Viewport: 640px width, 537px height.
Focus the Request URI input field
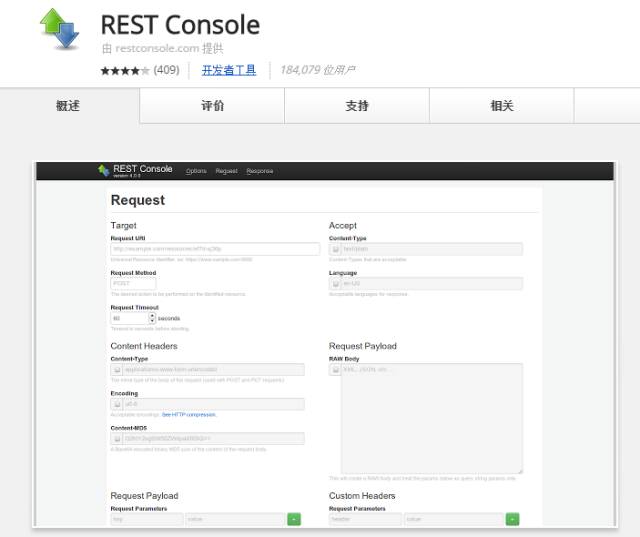tap(215, 249)
